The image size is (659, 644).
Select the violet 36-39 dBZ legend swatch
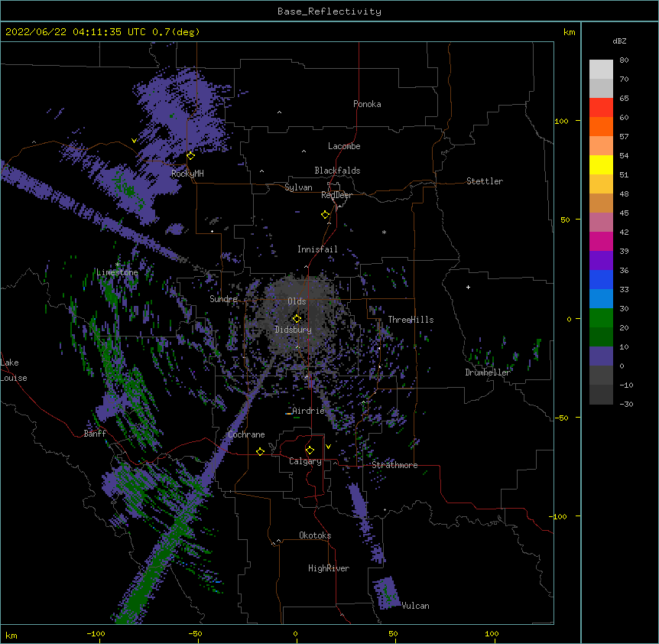601,261
